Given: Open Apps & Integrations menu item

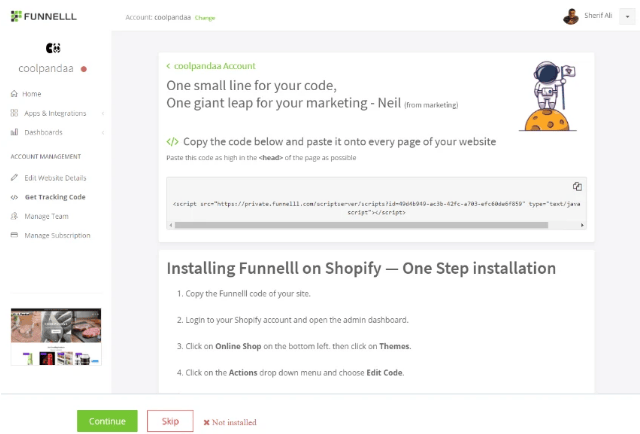Looking at the screenshot, I should click(x=55, y=113).
